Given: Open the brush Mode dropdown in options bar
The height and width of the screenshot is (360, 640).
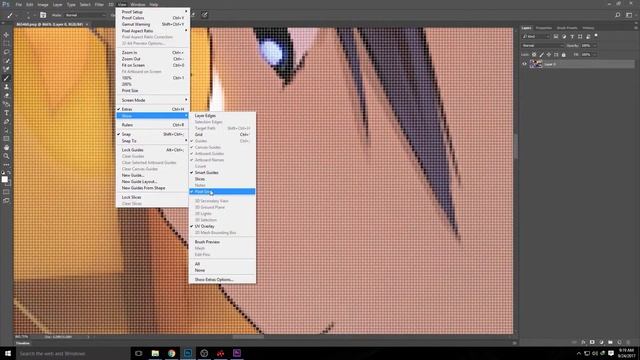Looking at the screenshot, I should click(x=85, y=15).
